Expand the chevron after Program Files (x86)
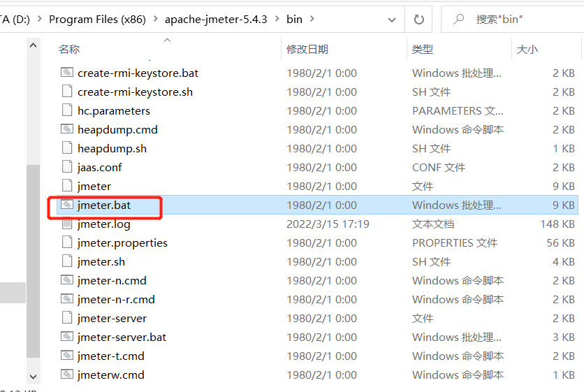This screenshot has height=392, width=584. coord(155,19)
